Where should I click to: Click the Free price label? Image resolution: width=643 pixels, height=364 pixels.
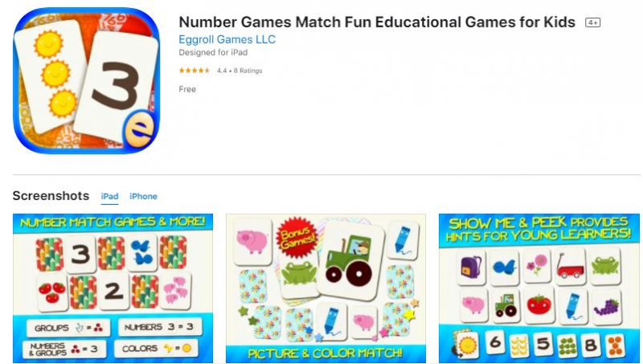pyautogui.click(x=187, y=89)
